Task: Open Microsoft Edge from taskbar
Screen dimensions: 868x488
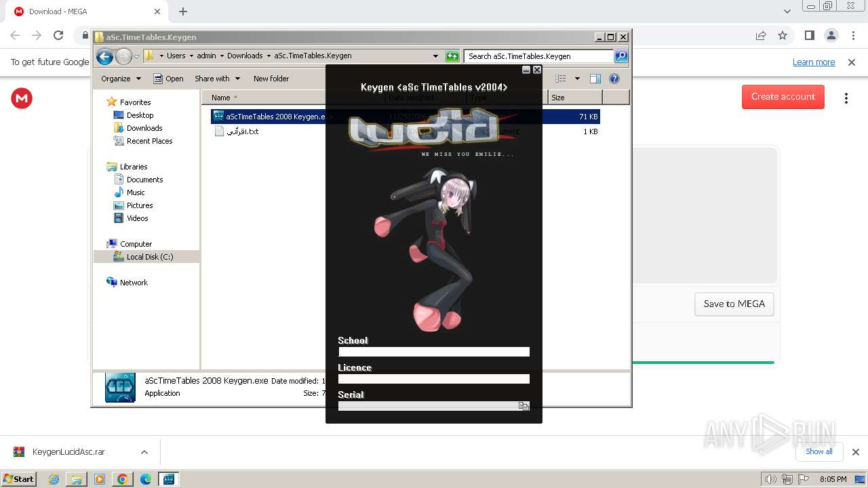Action: (x=145, y=479)
